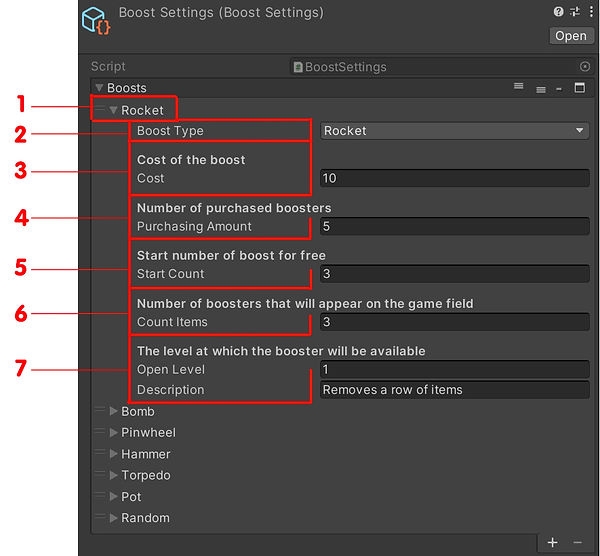Collapse the Boosts list foldout
The height and width of the screenshot is (556, 600).
tap(99, 88)
